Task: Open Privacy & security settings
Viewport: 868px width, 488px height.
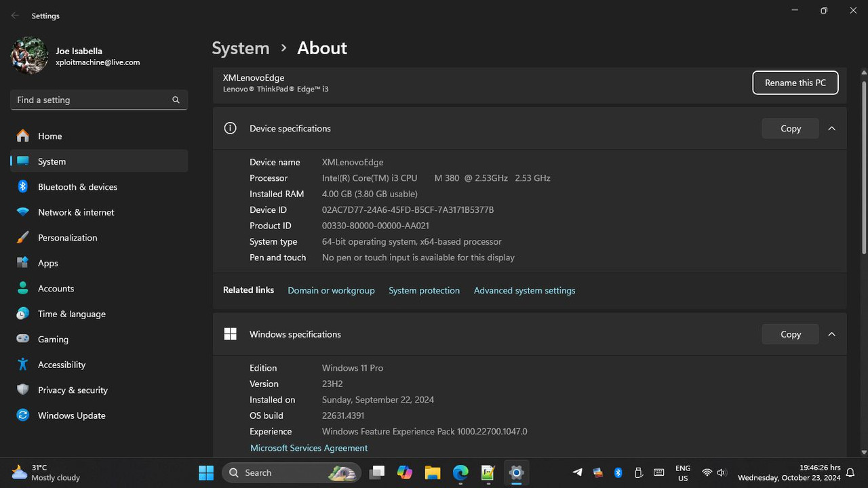Action: pos(73,390)
